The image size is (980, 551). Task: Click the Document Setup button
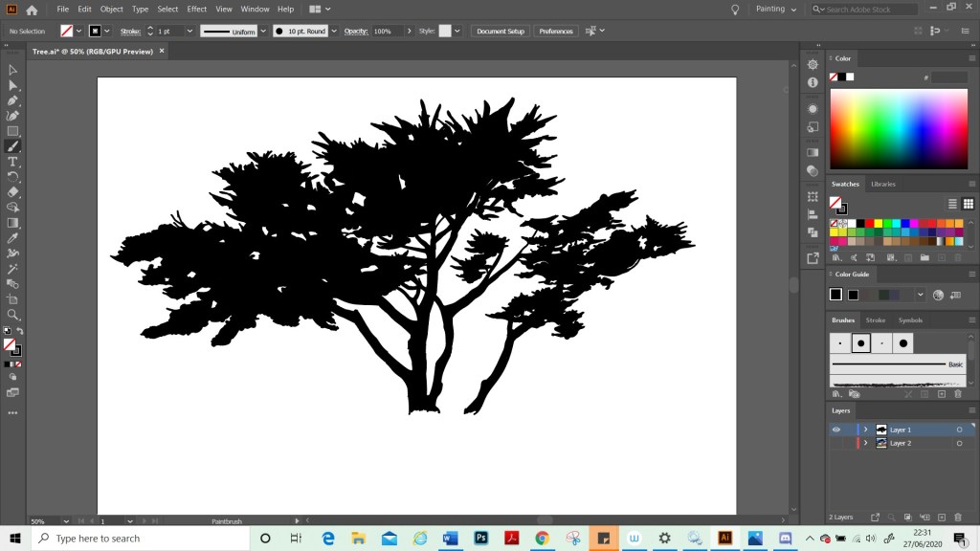(x=501, y=31)
